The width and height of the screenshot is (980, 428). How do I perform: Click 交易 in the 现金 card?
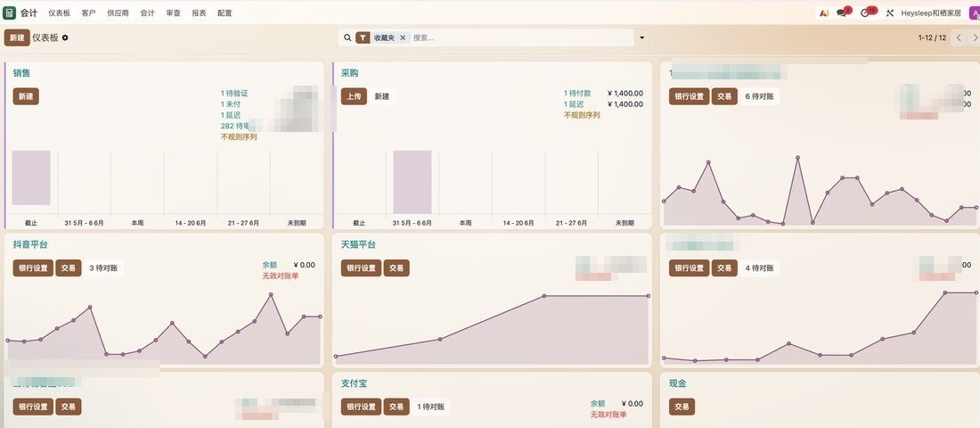[682, 407]
